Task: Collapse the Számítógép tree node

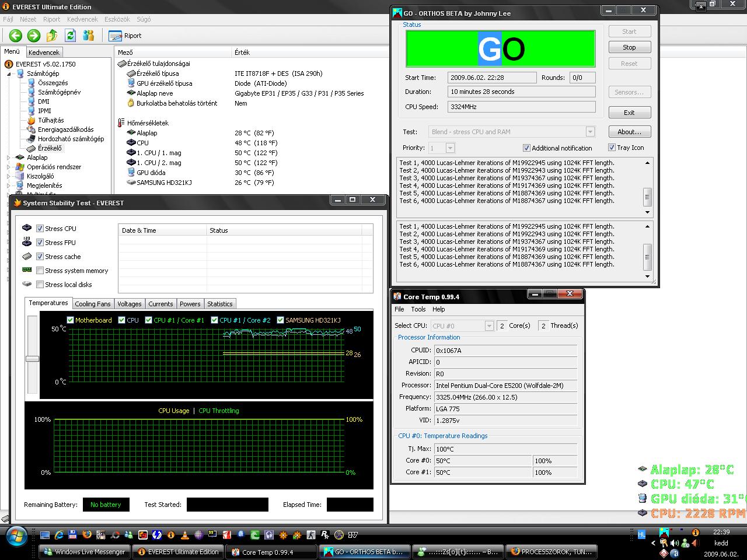Action: coord(9,74)
